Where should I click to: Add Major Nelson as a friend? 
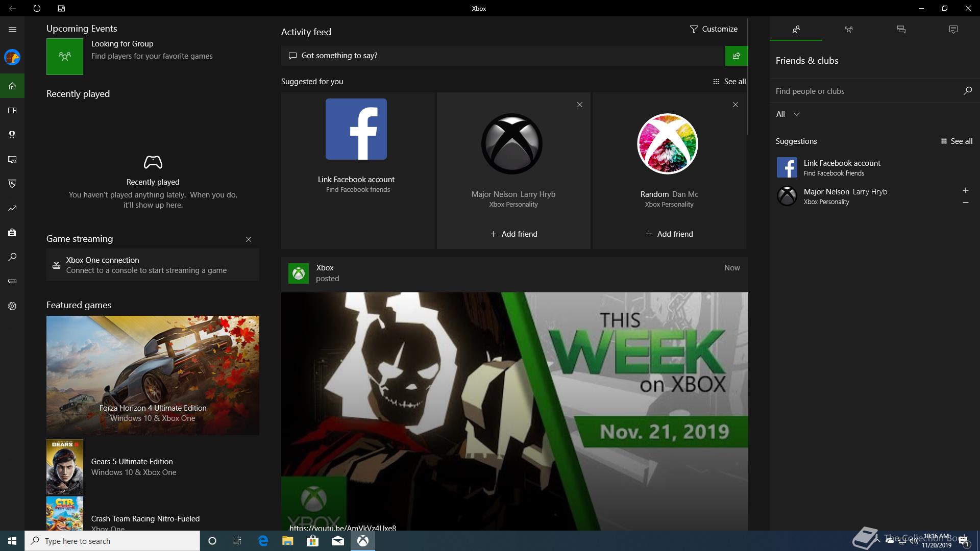point(513,234)
